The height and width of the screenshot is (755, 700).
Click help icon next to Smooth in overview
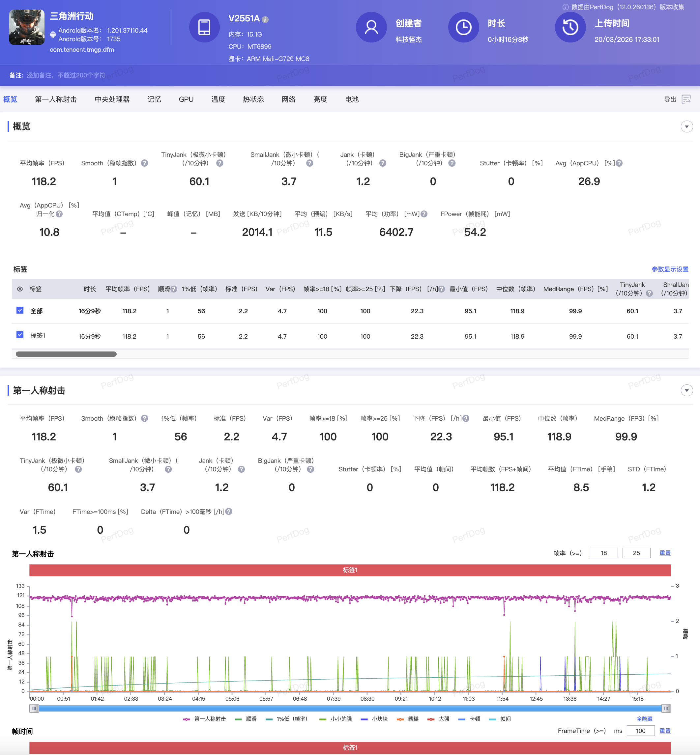point(145,163)
